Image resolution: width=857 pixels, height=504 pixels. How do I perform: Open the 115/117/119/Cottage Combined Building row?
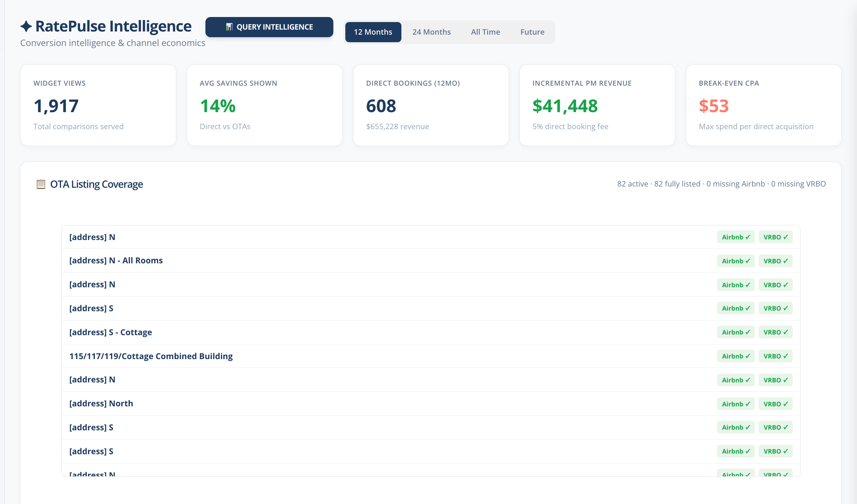[431, 356]
